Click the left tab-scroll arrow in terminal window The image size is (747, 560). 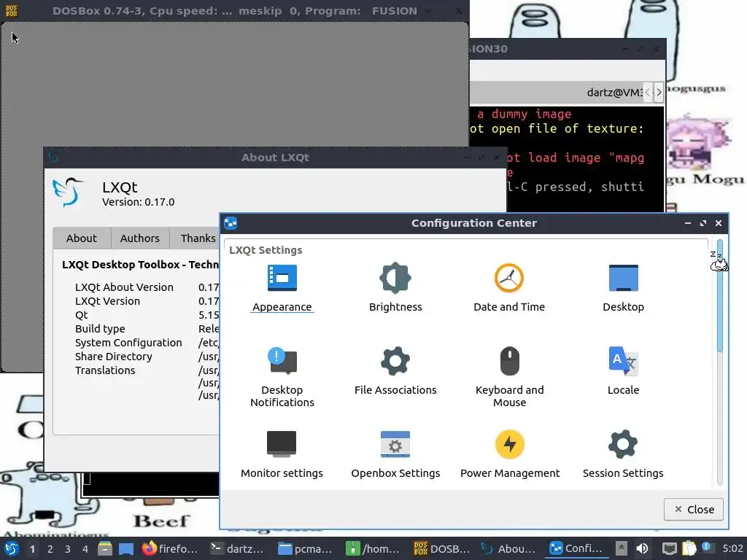coord(648,93)
